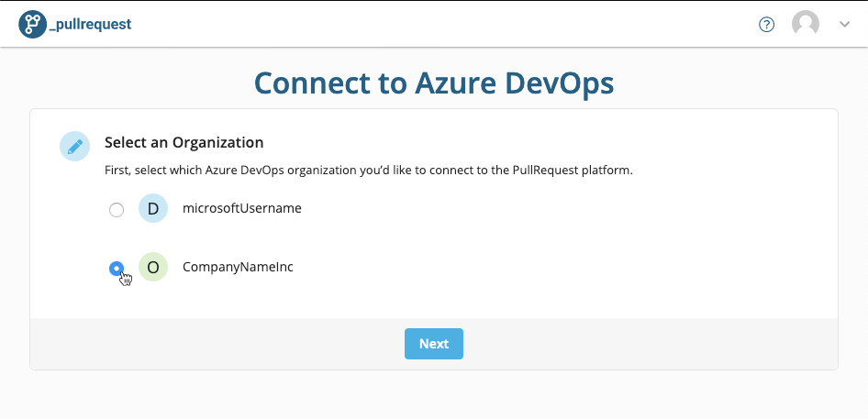Click the empty area of the top header bar
This screenshot has height=419, width=868.
coord(443,25)
